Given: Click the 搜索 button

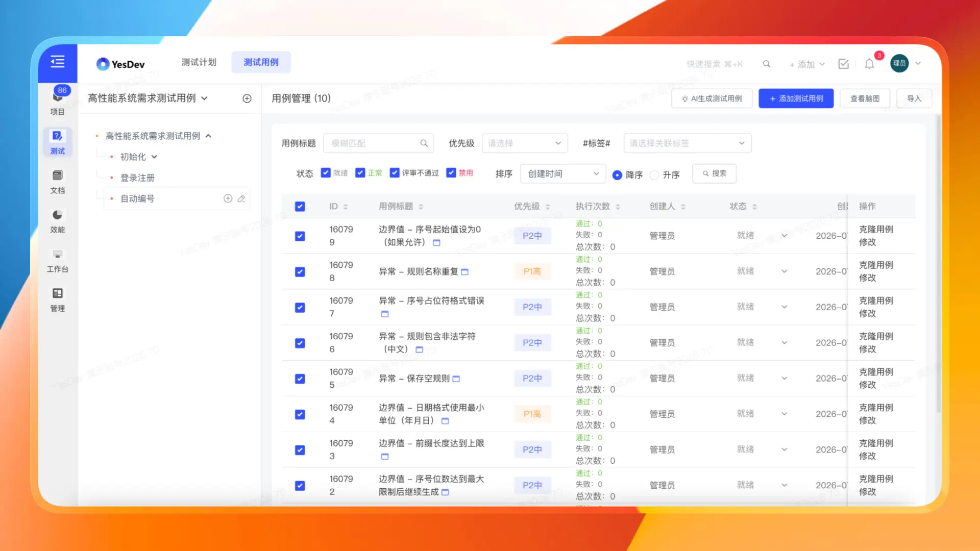Looking at the screenshot, I should coord(714,173).
